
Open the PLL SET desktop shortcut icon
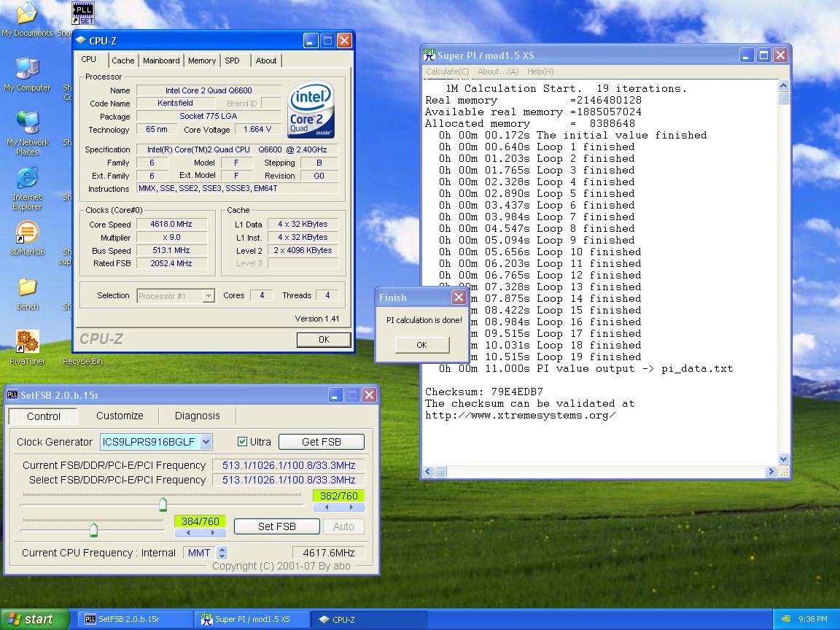click(83, 13)
